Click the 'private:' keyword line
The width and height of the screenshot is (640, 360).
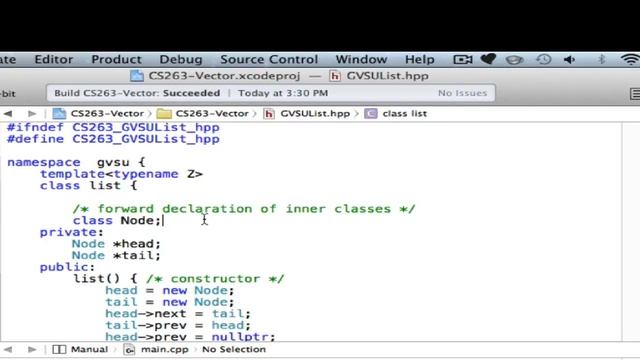[72, 232]
